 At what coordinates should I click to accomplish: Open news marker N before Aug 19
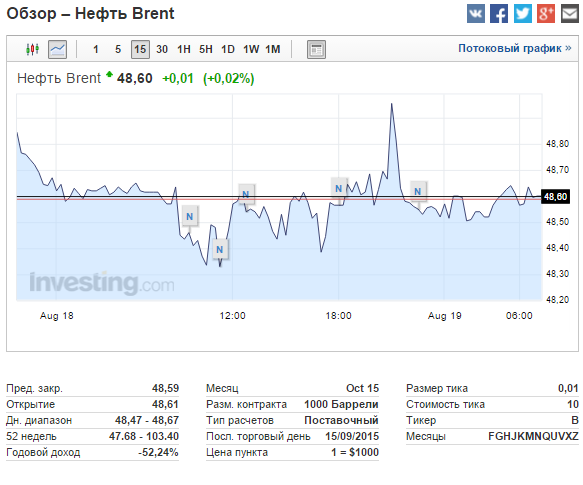pyautogui.click(x=418, y=191)
